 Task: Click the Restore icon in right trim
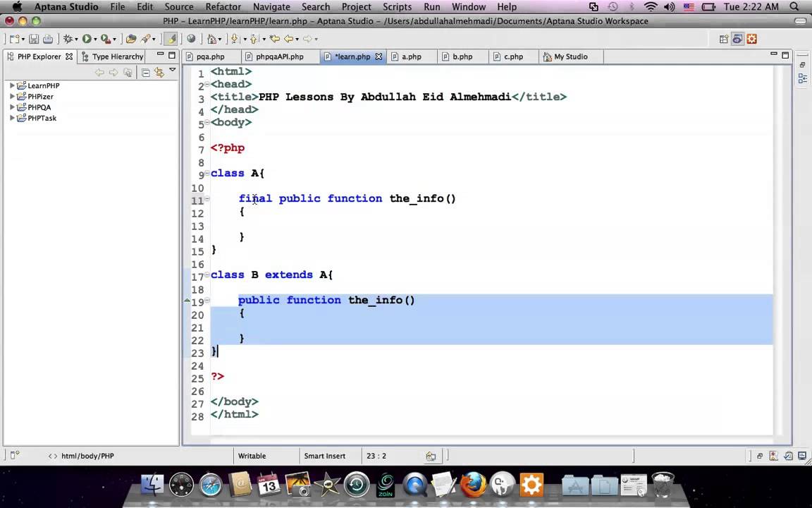coord(803,65)
